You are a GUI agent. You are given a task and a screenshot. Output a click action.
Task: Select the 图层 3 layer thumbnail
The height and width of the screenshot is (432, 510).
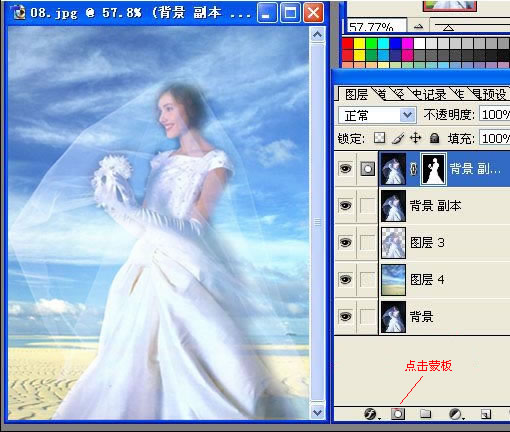click(x=394, y=243)
